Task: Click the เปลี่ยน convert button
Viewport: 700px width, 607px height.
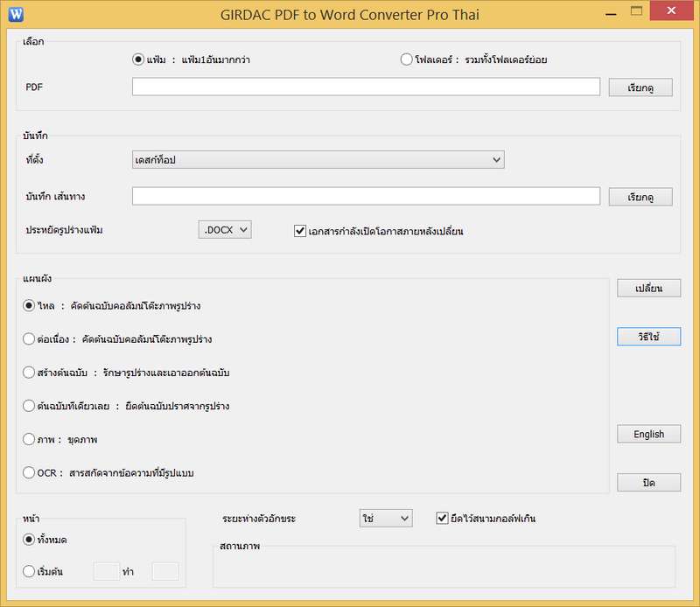Action: pos(648,289)
